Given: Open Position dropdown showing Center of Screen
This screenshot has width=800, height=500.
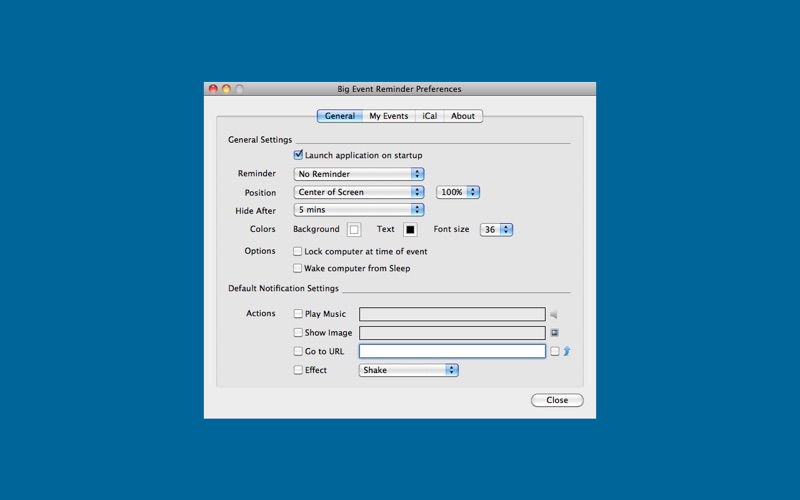Looking at the screenshot, I should coord(359,192).
